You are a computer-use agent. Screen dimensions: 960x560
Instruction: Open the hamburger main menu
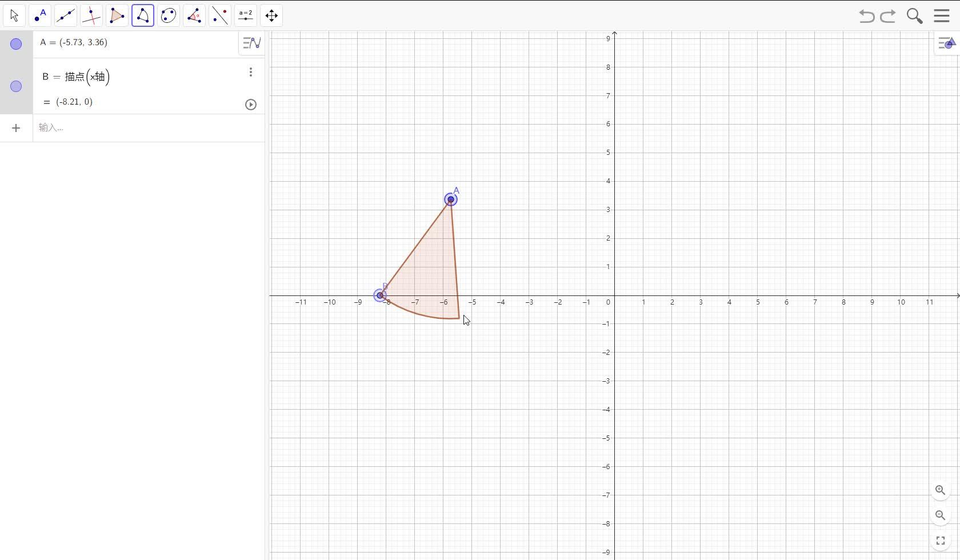pyautogui.click(x=941, y=15)
